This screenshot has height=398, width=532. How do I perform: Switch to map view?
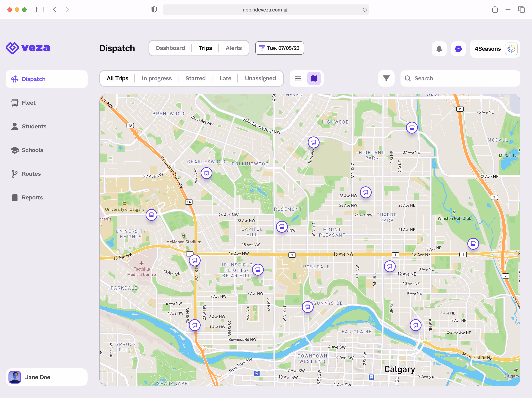(314, 78)
